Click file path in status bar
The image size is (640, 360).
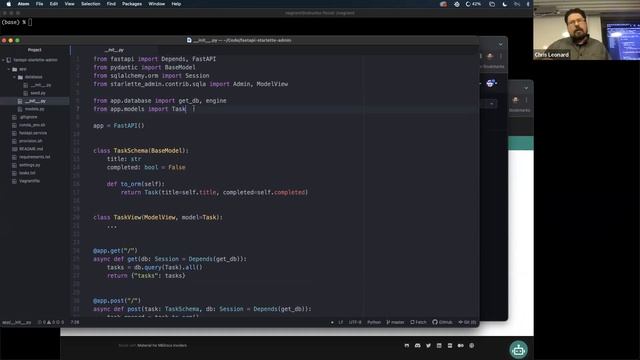point(17,322)
